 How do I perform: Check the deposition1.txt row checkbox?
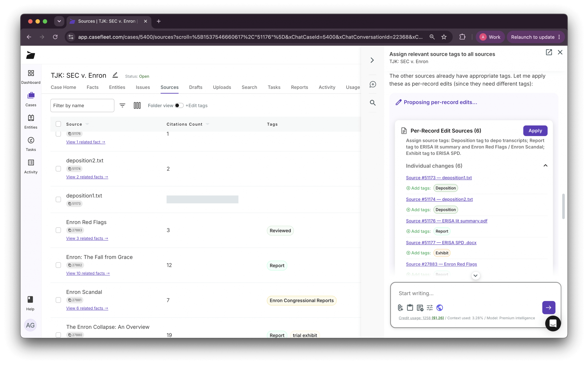click(x=58, y=199)
